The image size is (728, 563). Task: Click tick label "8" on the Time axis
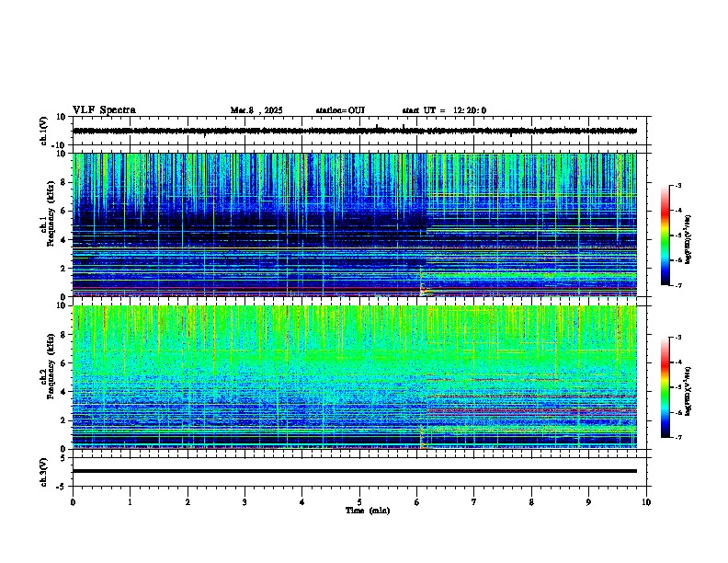point(531,502)
